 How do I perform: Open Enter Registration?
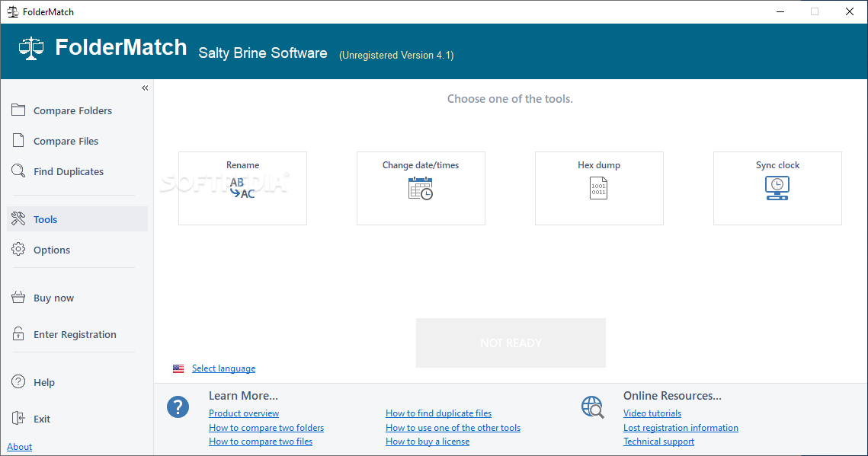coord(77,334)
